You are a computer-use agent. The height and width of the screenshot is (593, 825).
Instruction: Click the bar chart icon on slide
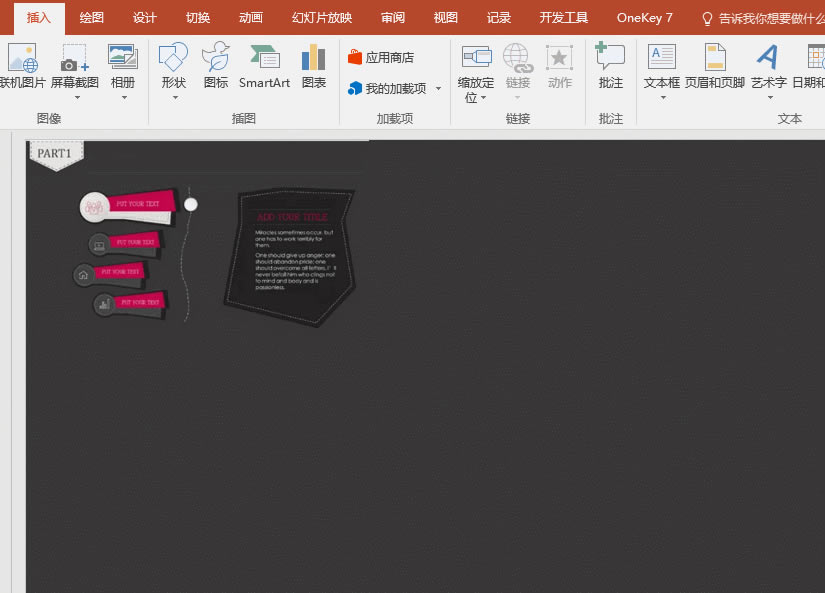tap(105, 304)
